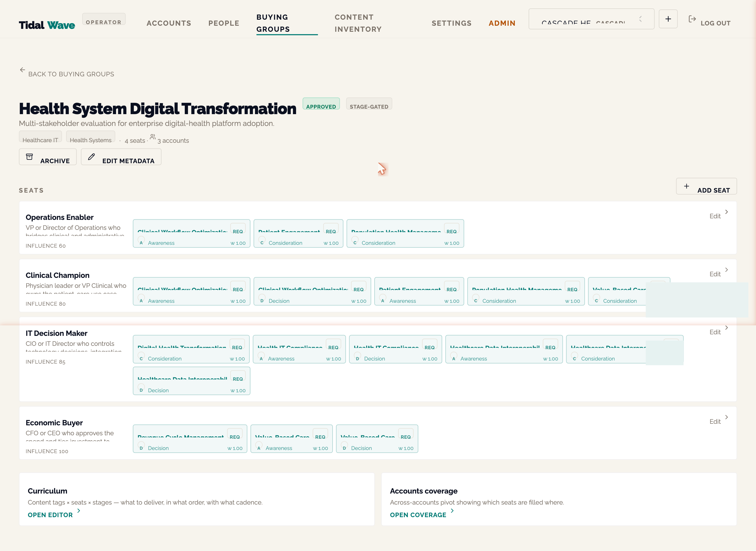Image resolution: width=756 pixels, height=551 pixels.
Task: Click the log out arrow icon
Action: [692, 19]
